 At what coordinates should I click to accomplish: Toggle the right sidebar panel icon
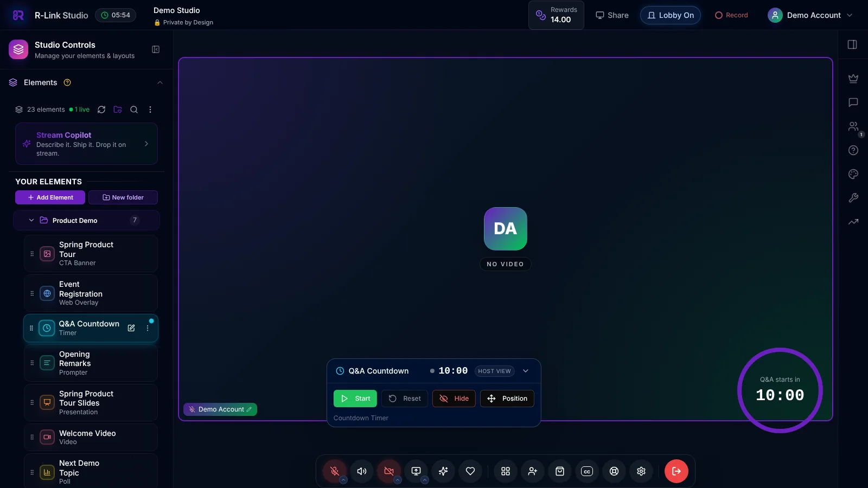click(852, 44)
